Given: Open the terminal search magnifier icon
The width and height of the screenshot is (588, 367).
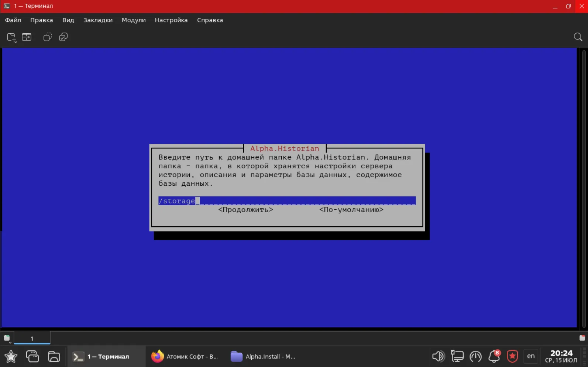Looking at the screenshot, I should pos(578,37).
